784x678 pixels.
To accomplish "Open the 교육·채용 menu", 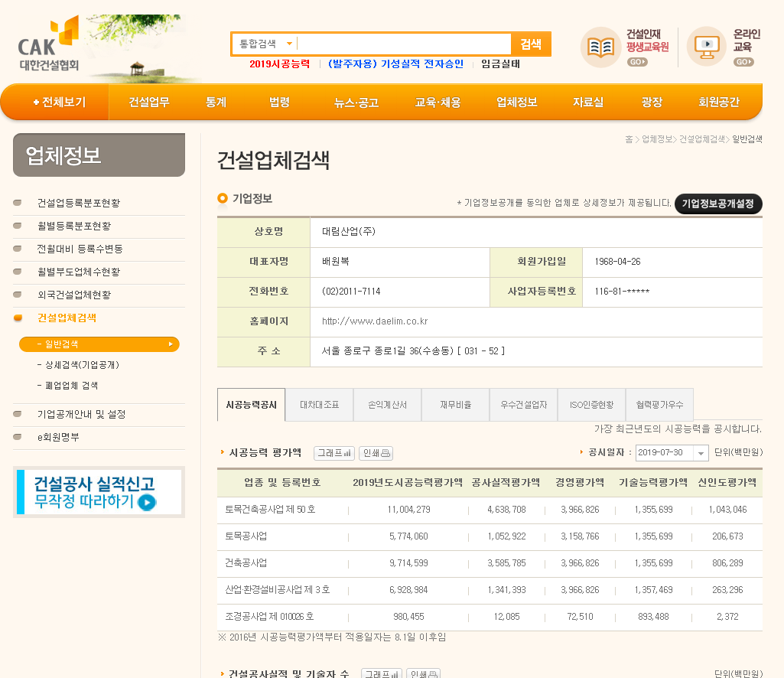I will tap(438, 102).
